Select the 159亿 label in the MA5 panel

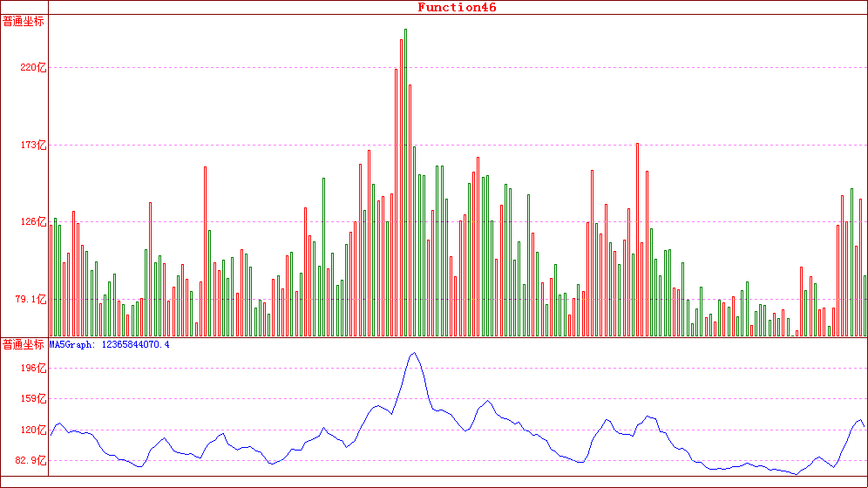33,399
